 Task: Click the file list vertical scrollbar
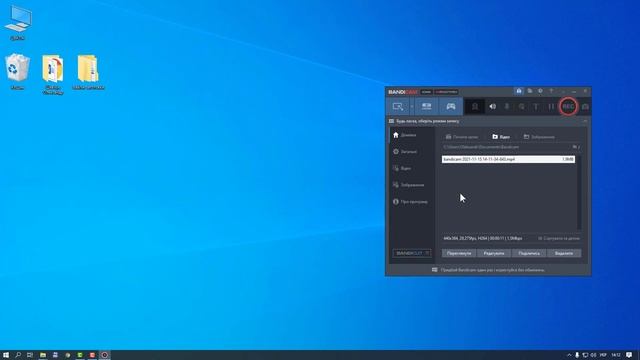point(579,192)
